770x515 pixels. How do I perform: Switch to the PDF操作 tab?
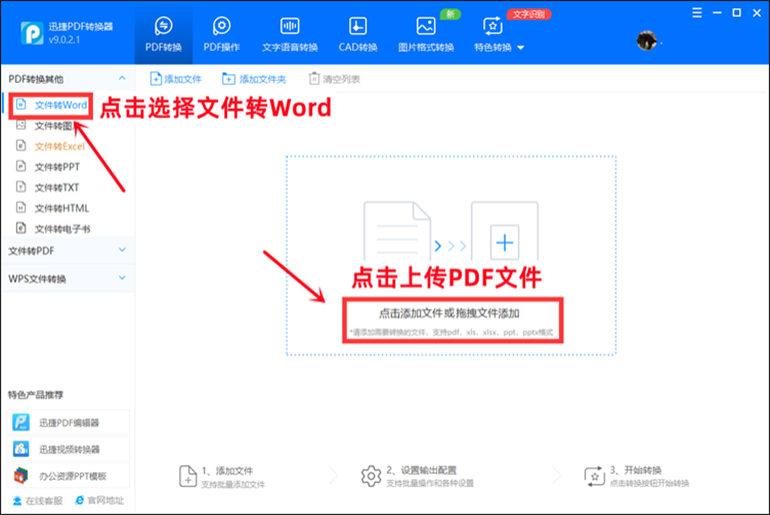pos(221,35)
